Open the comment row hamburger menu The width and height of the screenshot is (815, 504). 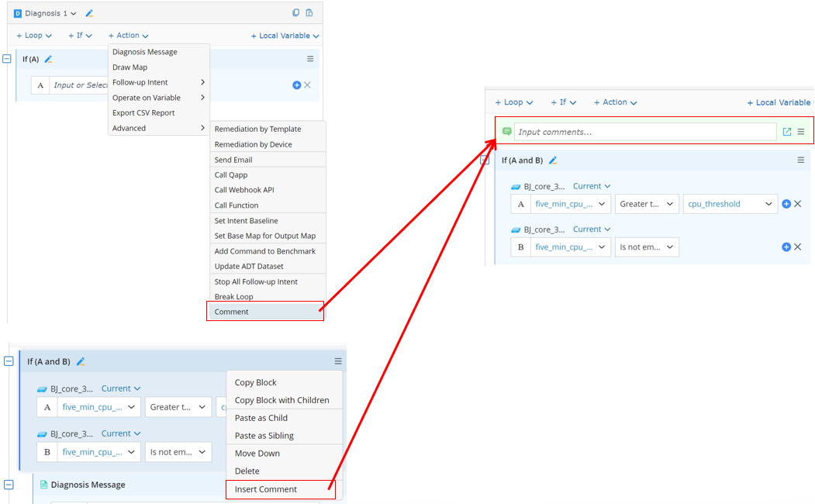point(801,132)
